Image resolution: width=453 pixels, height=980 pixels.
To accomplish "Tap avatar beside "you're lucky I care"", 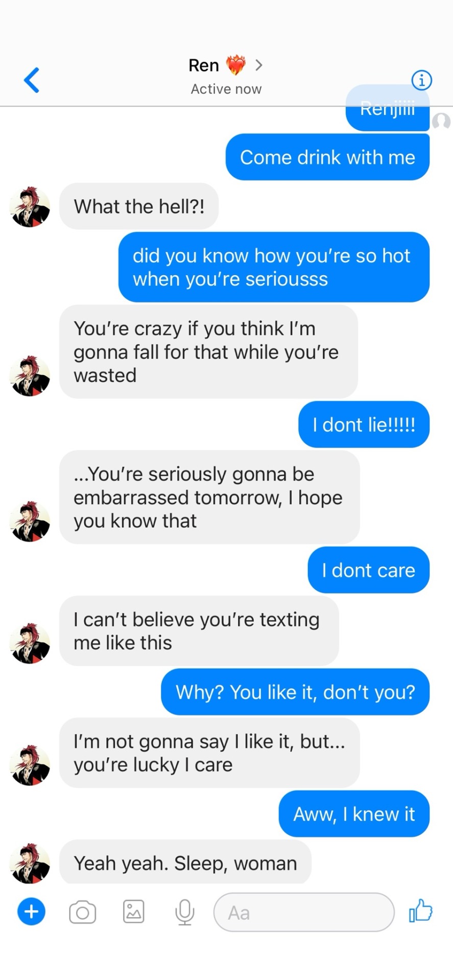I will click(30, 765).
